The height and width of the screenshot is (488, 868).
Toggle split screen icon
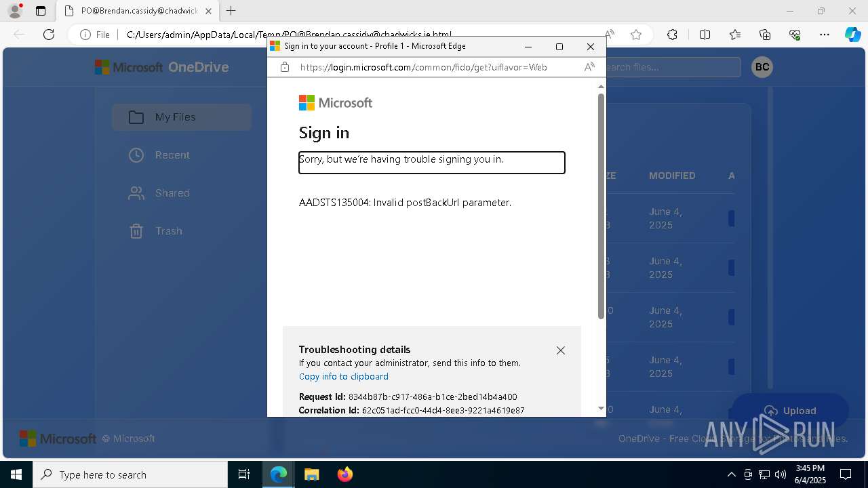click(705, 35)
